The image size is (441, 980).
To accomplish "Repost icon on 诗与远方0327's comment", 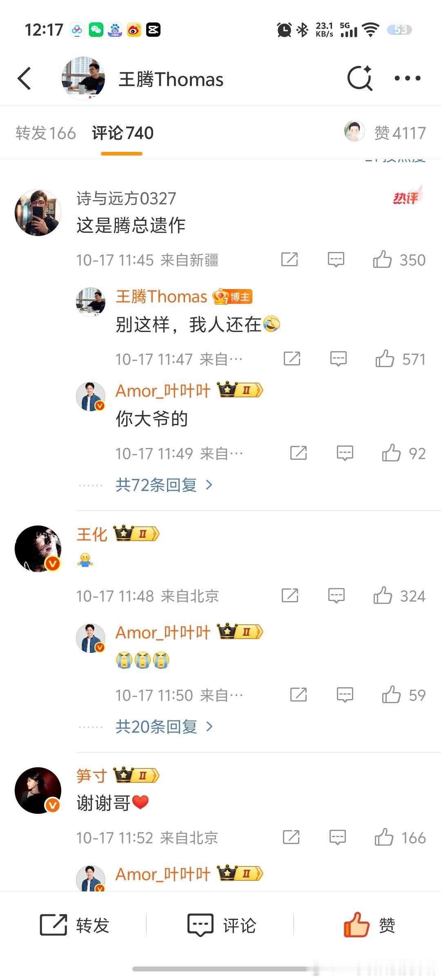I will [x=290, y=260].
